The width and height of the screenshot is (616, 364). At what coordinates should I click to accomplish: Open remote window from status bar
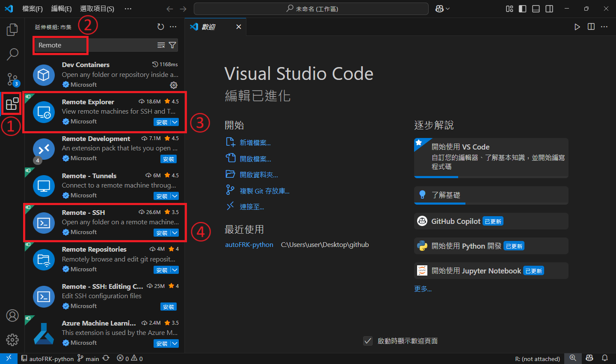click(9, 358)
